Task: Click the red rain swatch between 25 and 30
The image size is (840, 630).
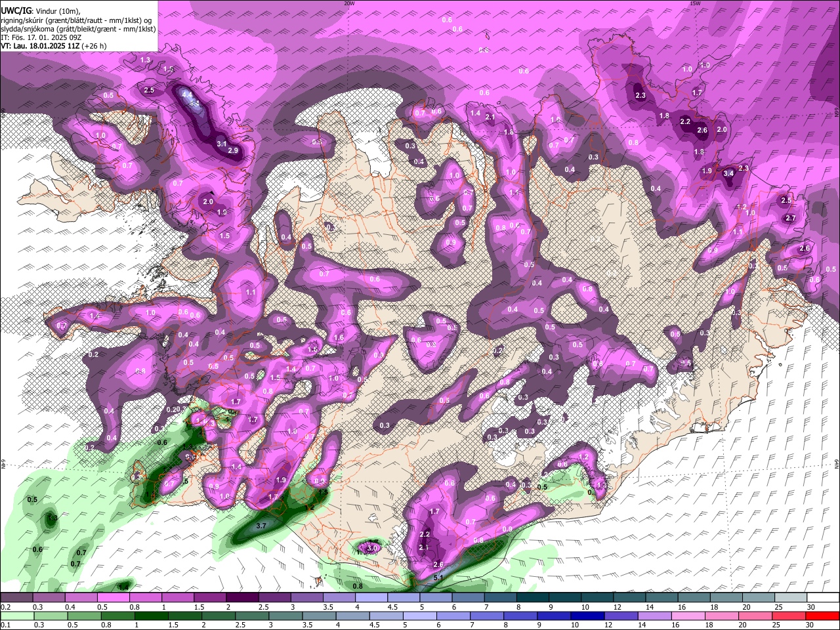Action: point(791,616)
